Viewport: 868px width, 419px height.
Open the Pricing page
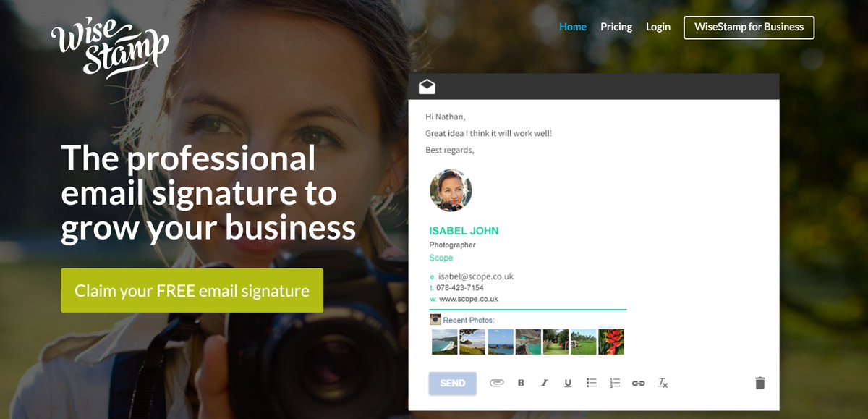616,27
